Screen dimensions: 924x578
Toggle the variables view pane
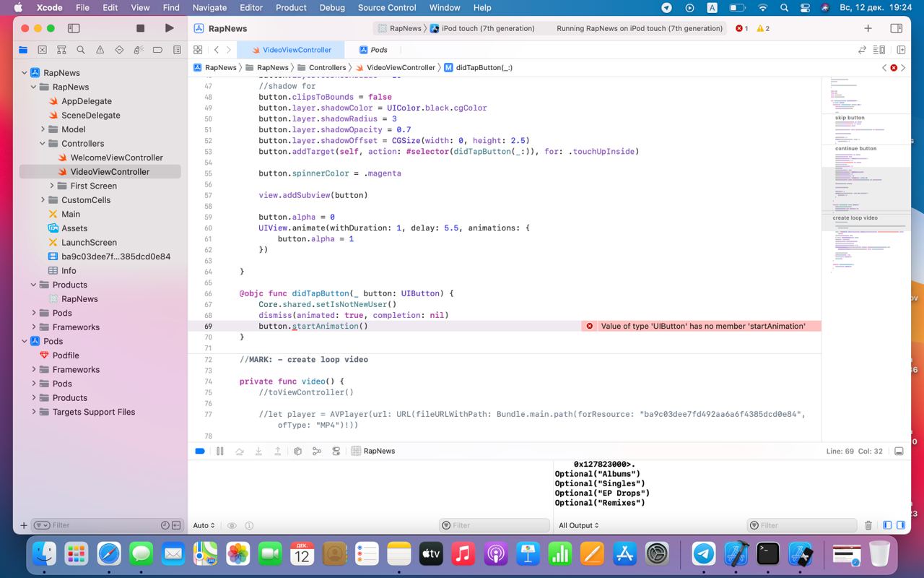coord(887,525)
